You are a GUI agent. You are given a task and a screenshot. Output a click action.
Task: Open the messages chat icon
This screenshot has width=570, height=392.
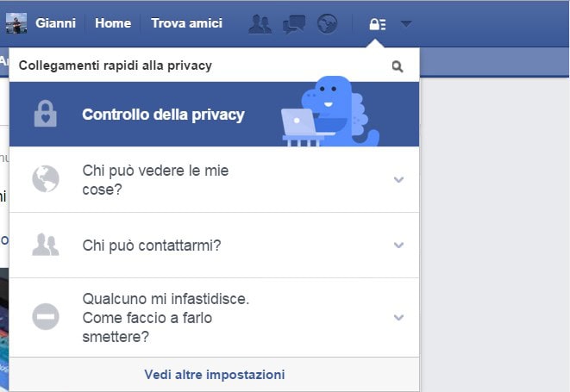coord(294,24)
